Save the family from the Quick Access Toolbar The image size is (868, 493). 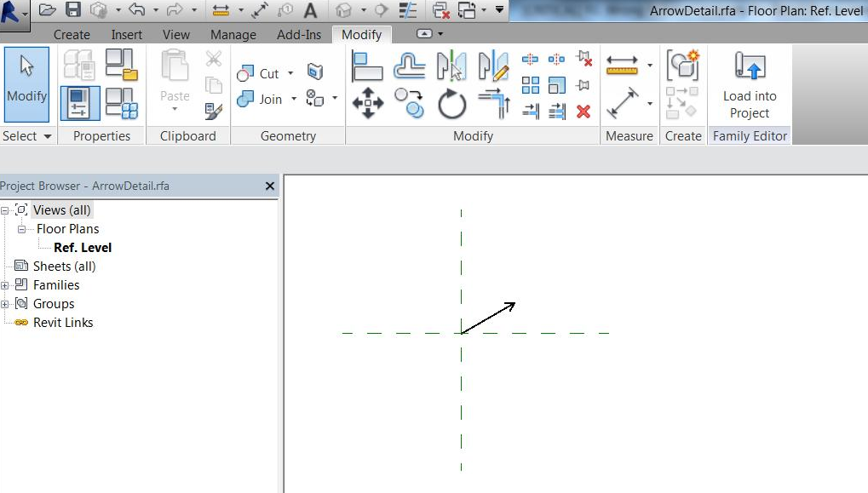[x=72, y=9]
